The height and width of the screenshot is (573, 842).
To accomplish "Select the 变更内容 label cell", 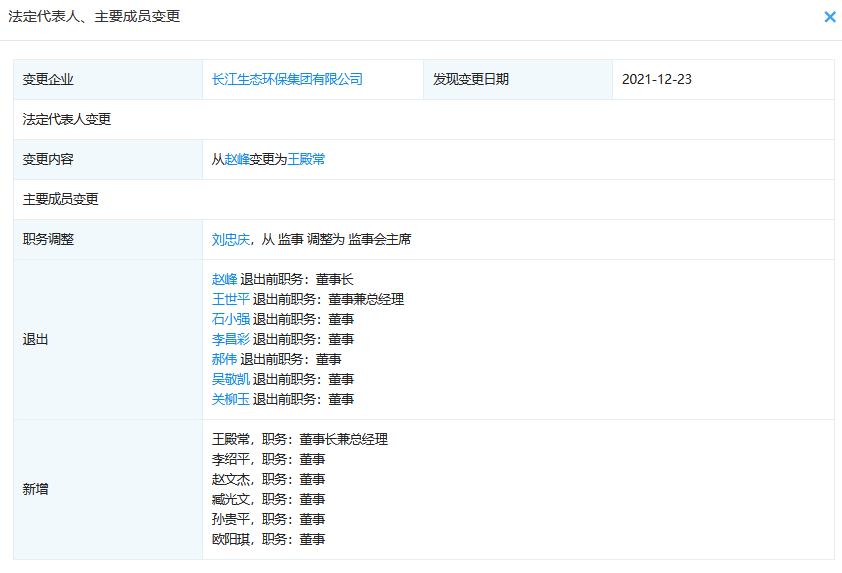I will click(x=108, y=159).
